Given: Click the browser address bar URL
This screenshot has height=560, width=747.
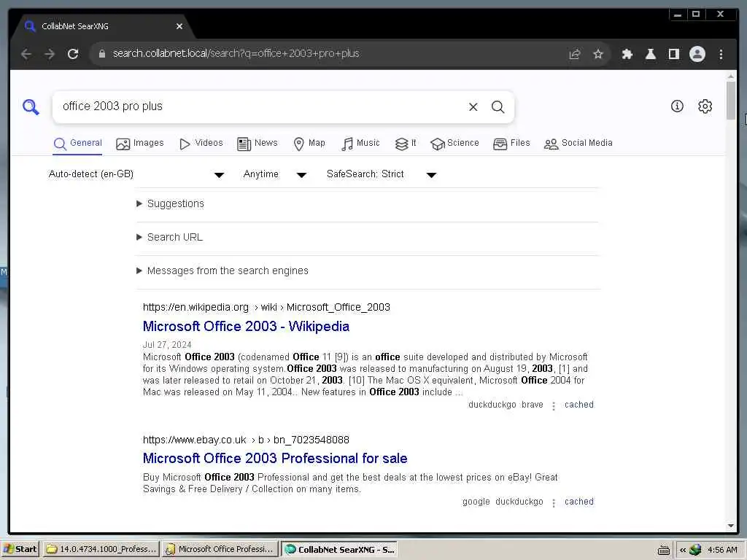Looking at the screenshot, I should tap(236, 54).
